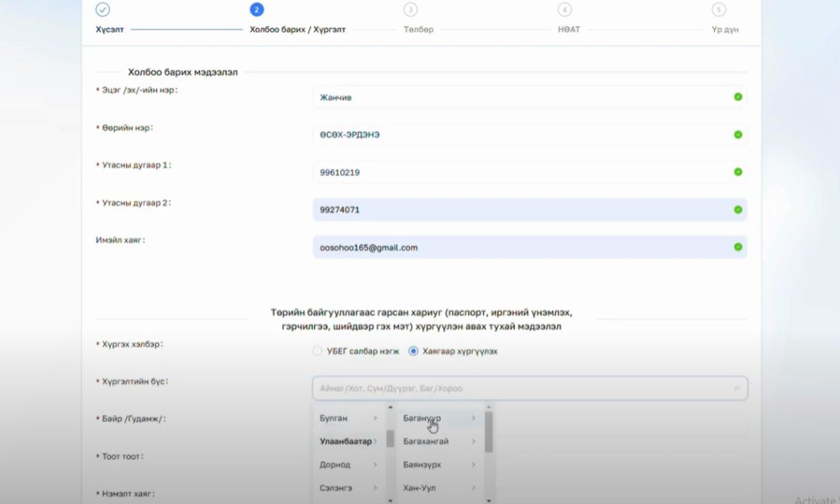Open the Хүсэлт step tab

(110, 29)
